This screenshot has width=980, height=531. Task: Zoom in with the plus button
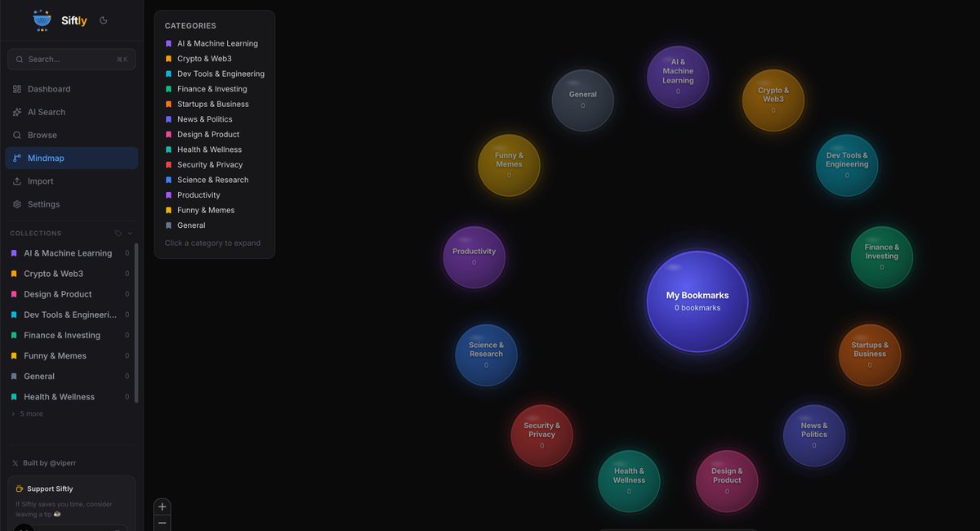pos(162,506)
